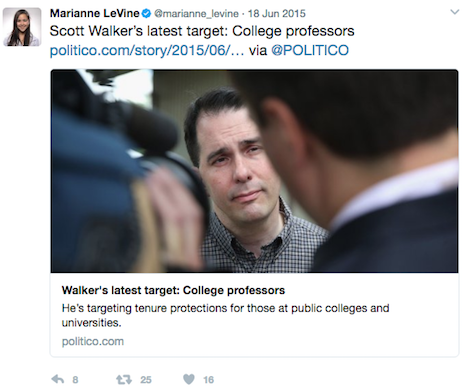
Task: Open Marianne LeVine's profile avatar
Action: 22,27
